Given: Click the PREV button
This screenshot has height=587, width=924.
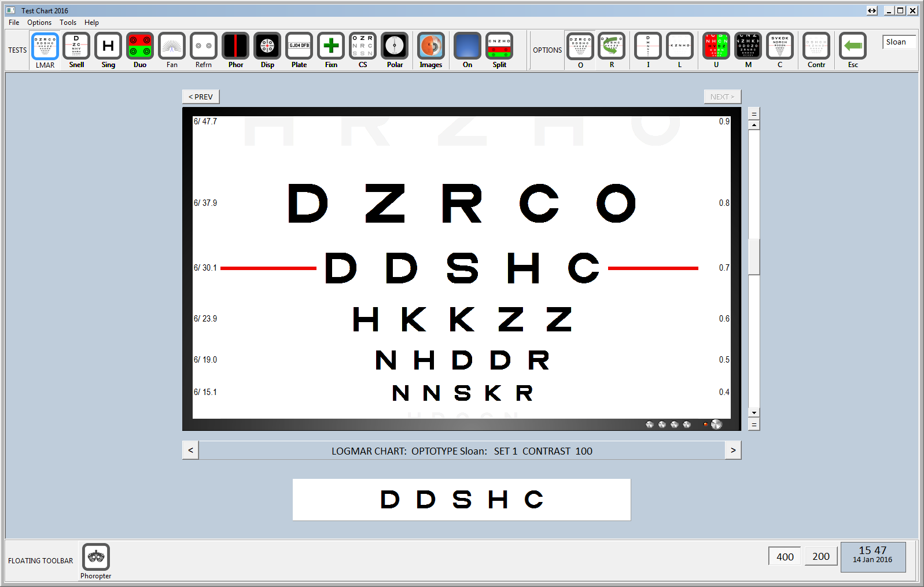Looking at the screenshot, I should (x=201, y=97).
